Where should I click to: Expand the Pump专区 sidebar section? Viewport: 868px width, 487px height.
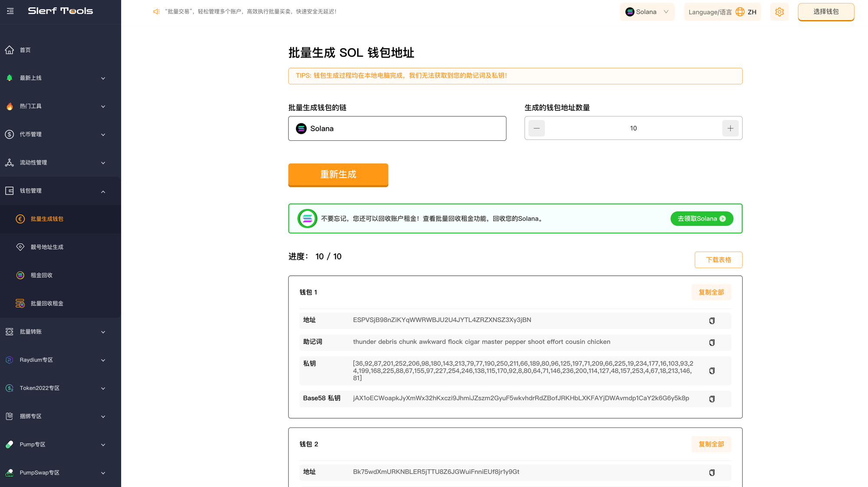(x=60, y=445)
